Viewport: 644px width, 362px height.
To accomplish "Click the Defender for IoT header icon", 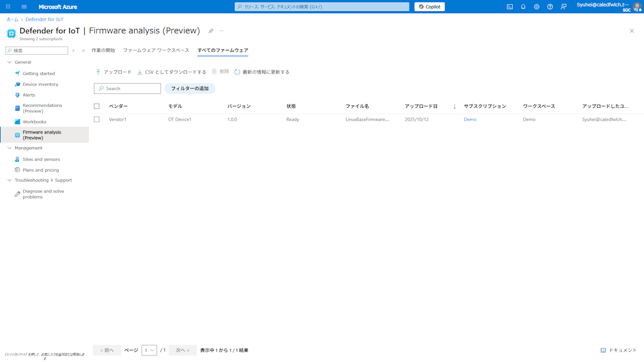I will pos(11,33).
